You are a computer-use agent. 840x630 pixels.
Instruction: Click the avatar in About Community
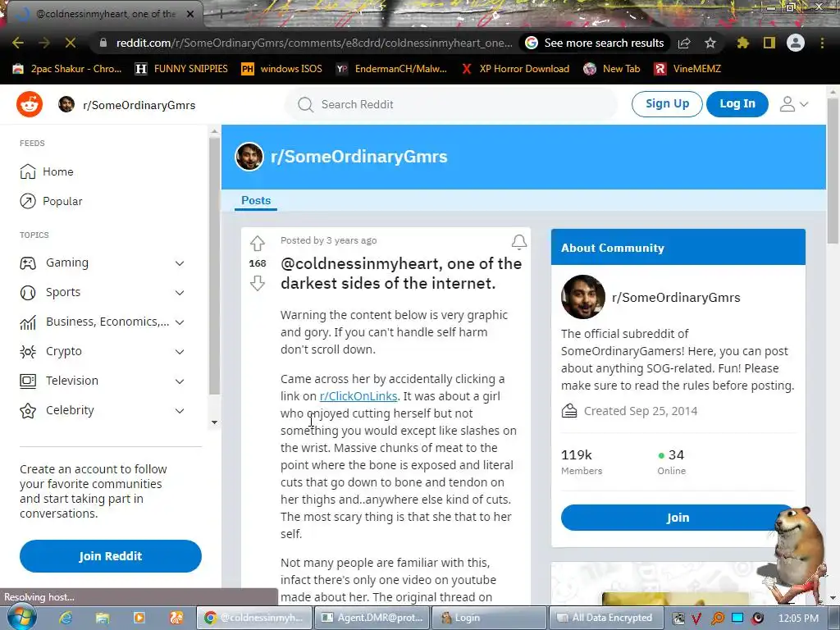(x=583, y=297)
